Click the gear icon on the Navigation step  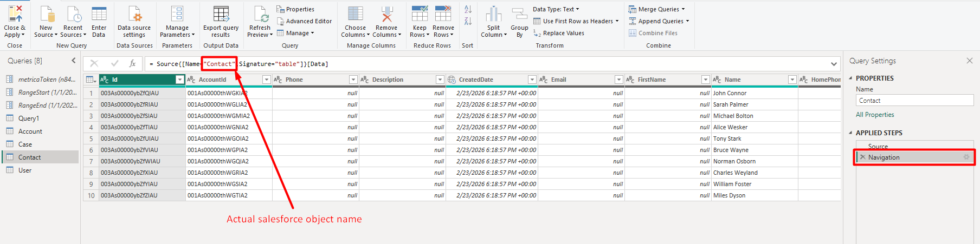pyautogui.click(x=966, y=157)
